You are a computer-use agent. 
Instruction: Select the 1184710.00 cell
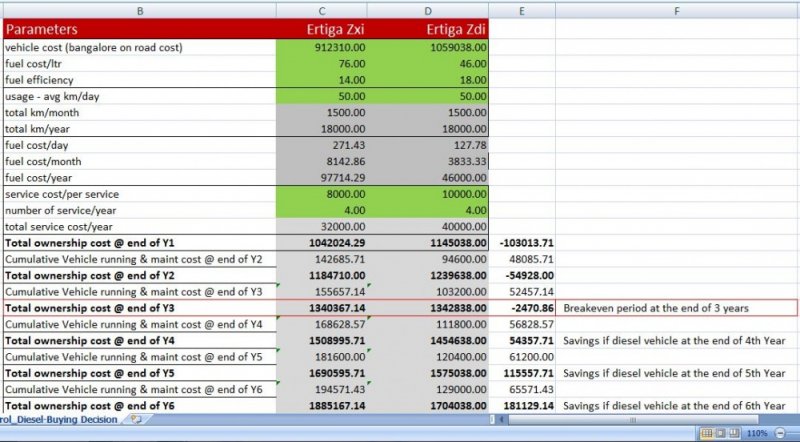click(321, 276)
